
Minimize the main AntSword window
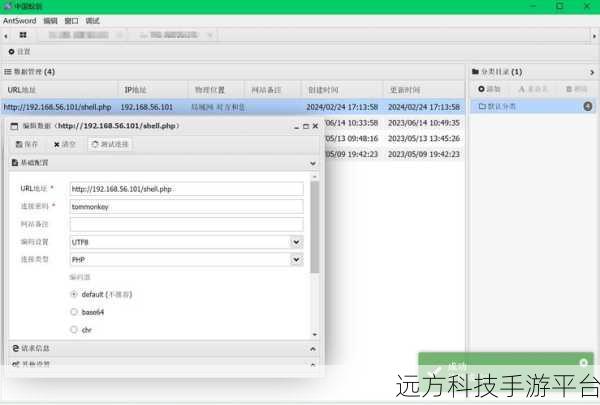(x=533, y=6)
